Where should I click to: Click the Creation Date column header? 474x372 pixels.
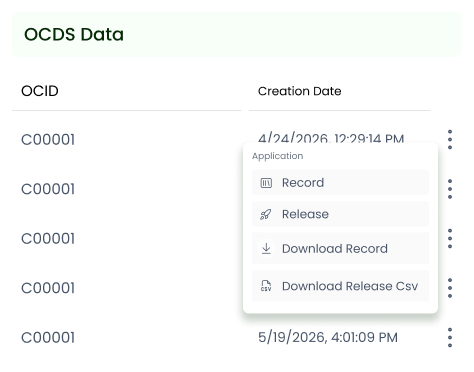[299, 91]
